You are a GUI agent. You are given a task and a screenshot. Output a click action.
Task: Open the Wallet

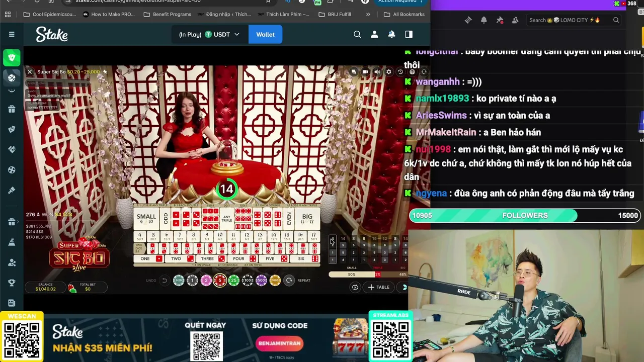[x=265, y=34]
